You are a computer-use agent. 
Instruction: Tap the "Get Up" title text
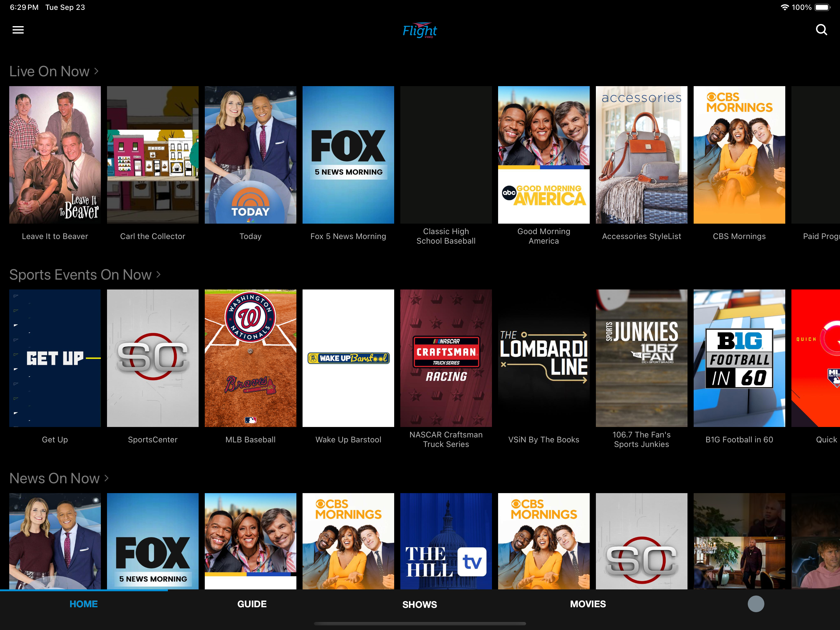tap(55, 440)
